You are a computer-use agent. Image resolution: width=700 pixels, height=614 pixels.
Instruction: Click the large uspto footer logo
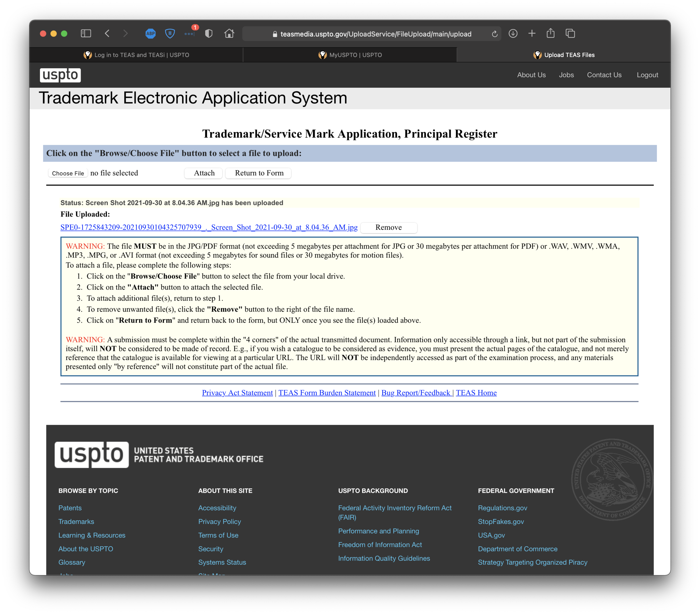pyautogui.click(x=92, y=454)
